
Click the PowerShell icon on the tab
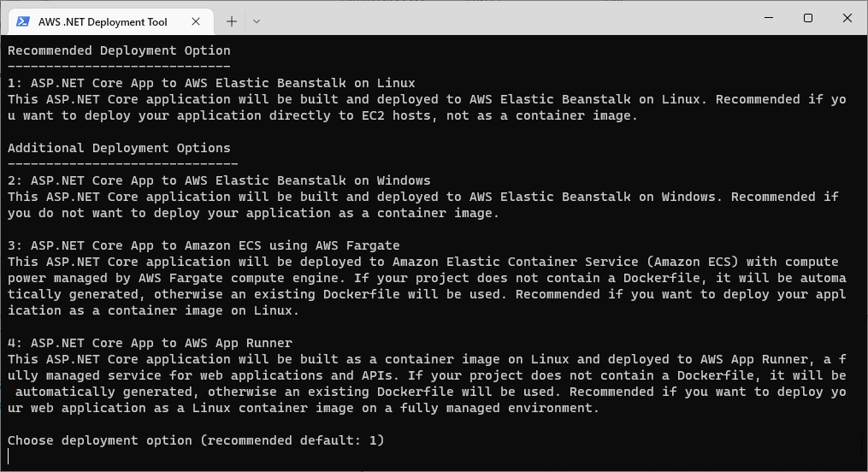click(x=23, y=21)
